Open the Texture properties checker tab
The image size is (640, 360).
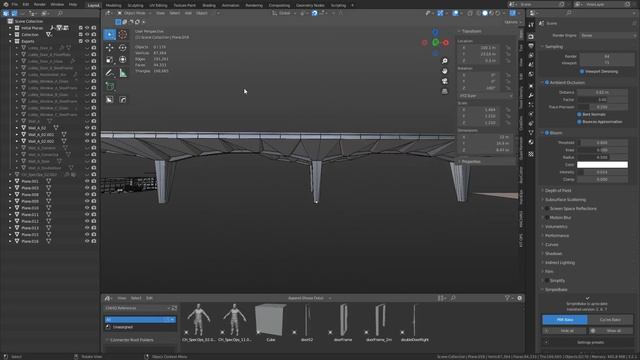tap(531, 154)
